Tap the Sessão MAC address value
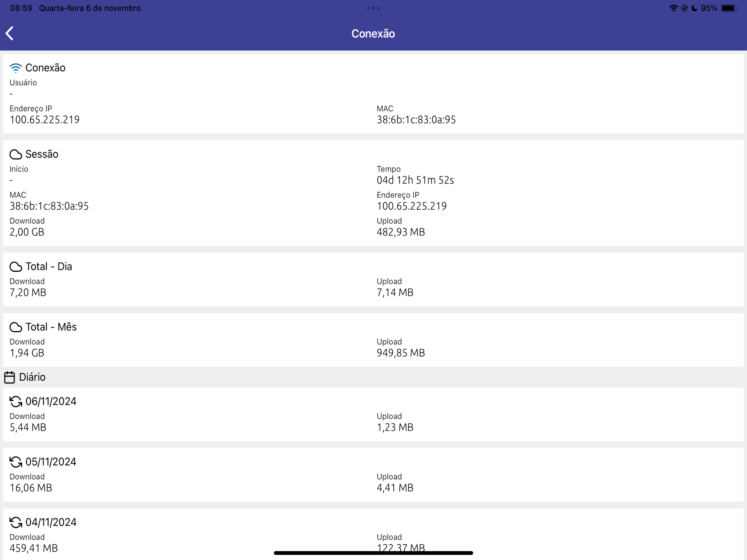 [49, 206]
